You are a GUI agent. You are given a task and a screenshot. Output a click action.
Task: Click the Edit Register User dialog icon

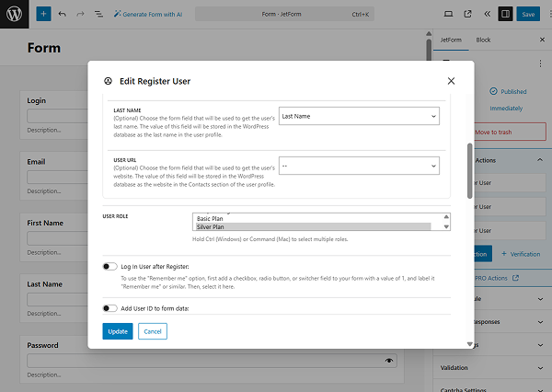point(108,81)
